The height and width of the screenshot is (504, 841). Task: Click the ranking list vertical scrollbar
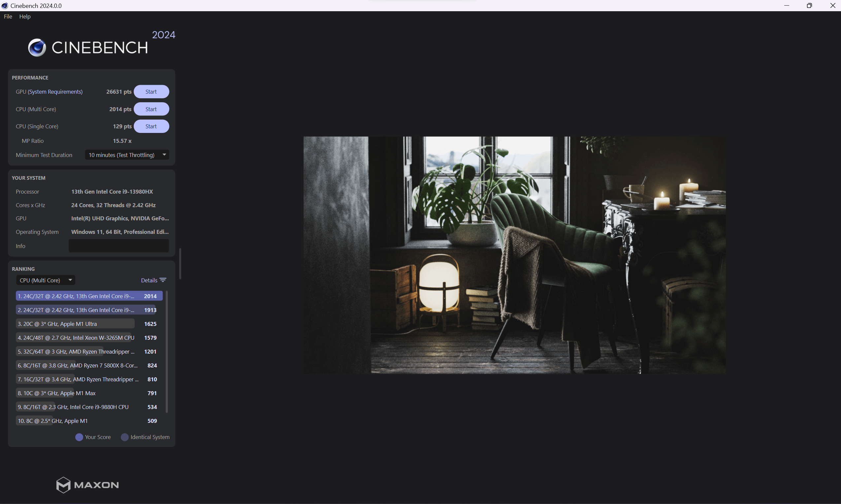point(166,352)
